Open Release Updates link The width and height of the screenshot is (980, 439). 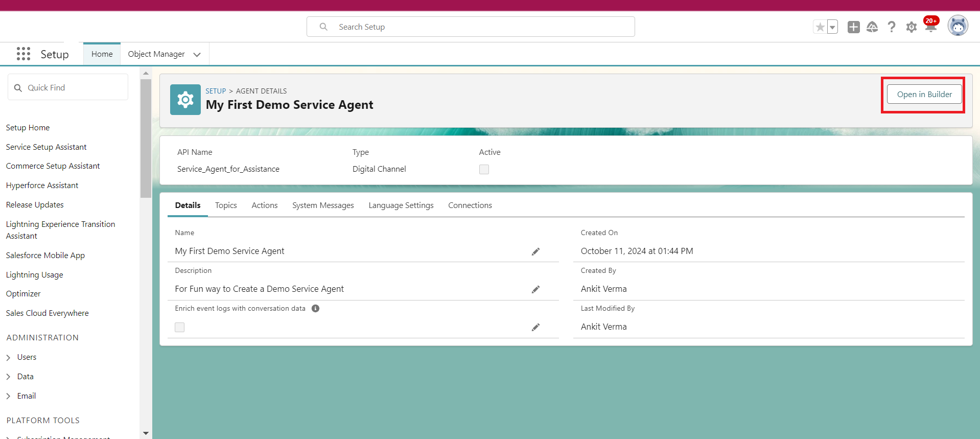(35, 205)
